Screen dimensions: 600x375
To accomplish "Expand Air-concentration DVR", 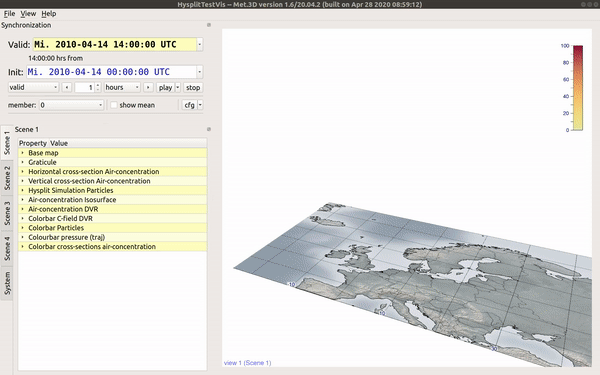I will coord(22,209).
